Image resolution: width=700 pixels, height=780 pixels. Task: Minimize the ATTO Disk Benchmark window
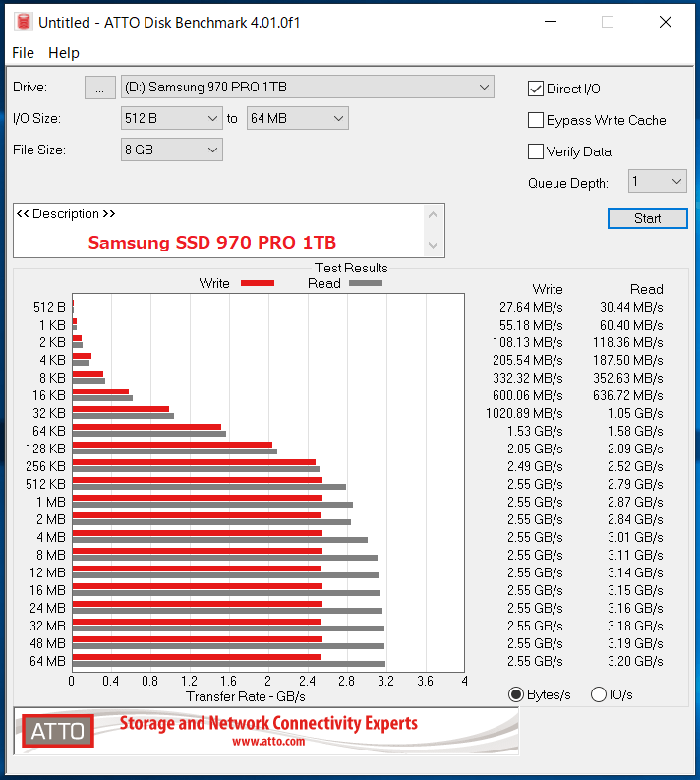point(551,22)
